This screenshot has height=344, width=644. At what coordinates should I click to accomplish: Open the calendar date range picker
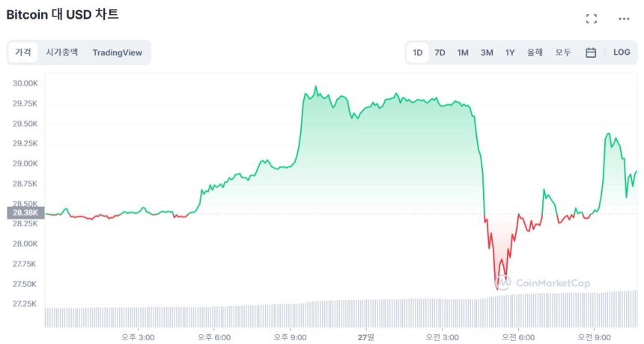[x=591, y=52]
